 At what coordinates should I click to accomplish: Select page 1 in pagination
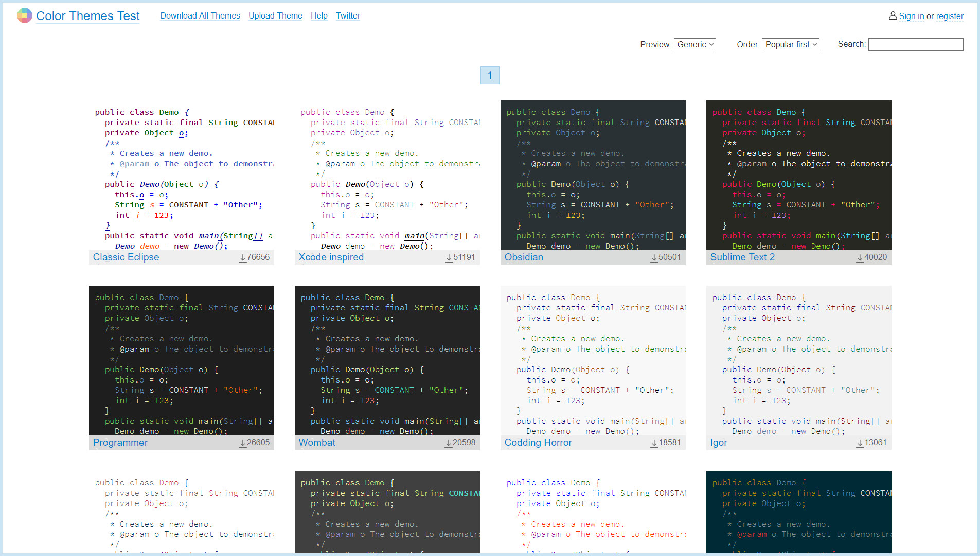[x=490, y=75]
